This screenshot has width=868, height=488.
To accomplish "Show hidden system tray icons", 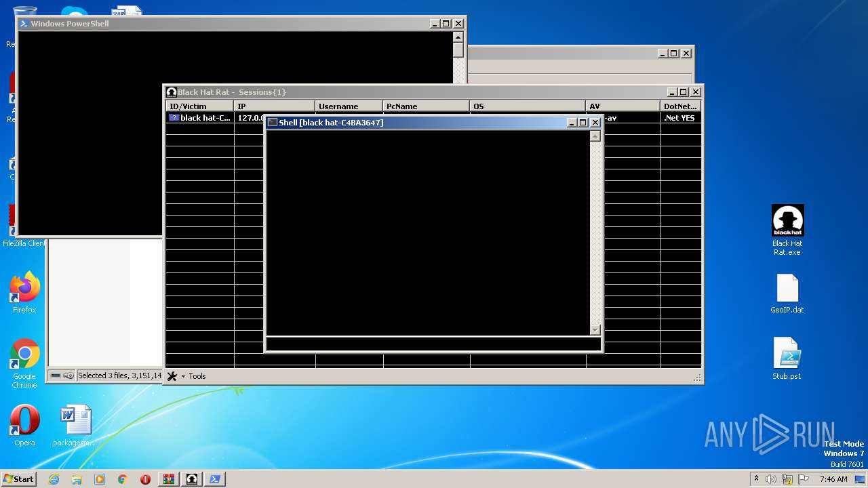I will coord(757,479).
